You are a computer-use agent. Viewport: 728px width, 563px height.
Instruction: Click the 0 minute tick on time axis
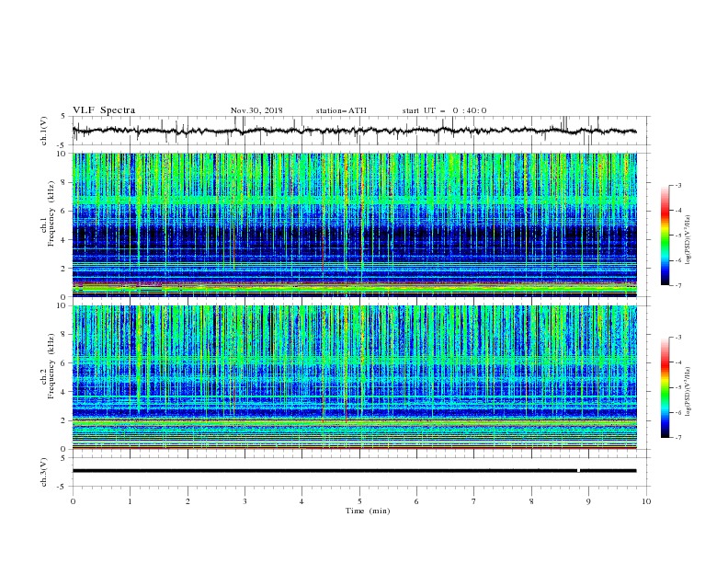pyautogui.click(x=73, y=501)
